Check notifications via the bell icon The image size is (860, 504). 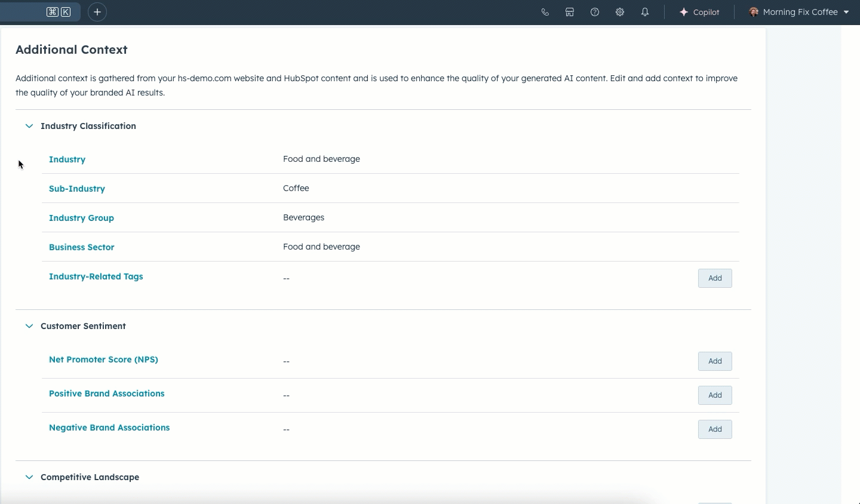click(645, 12)
